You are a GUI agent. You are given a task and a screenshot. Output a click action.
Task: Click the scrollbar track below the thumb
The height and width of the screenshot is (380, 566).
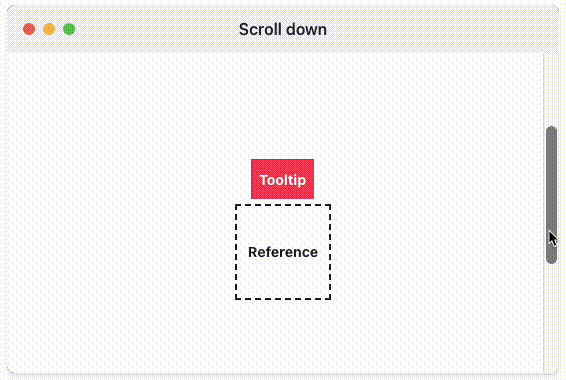[x=551, y=318]
